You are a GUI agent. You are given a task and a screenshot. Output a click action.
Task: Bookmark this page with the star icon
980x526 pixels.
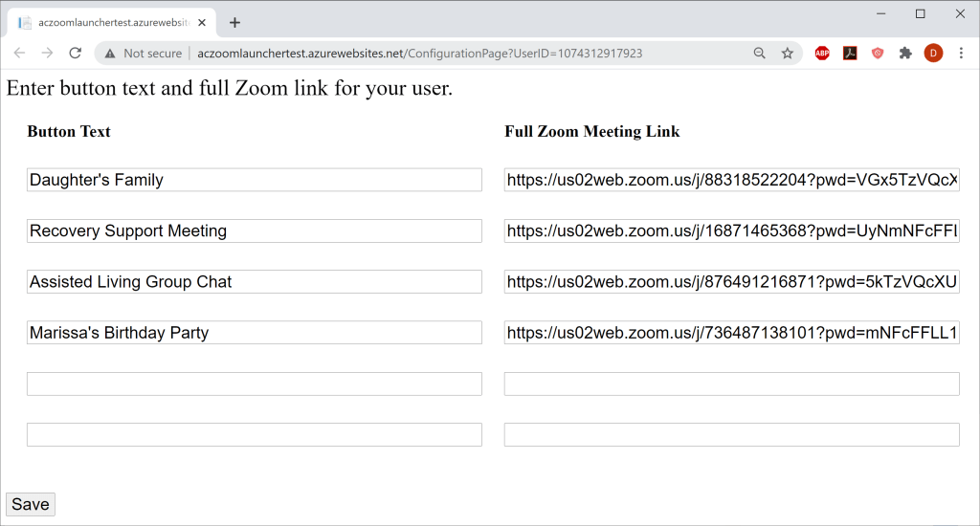click(x=788, y=54)
